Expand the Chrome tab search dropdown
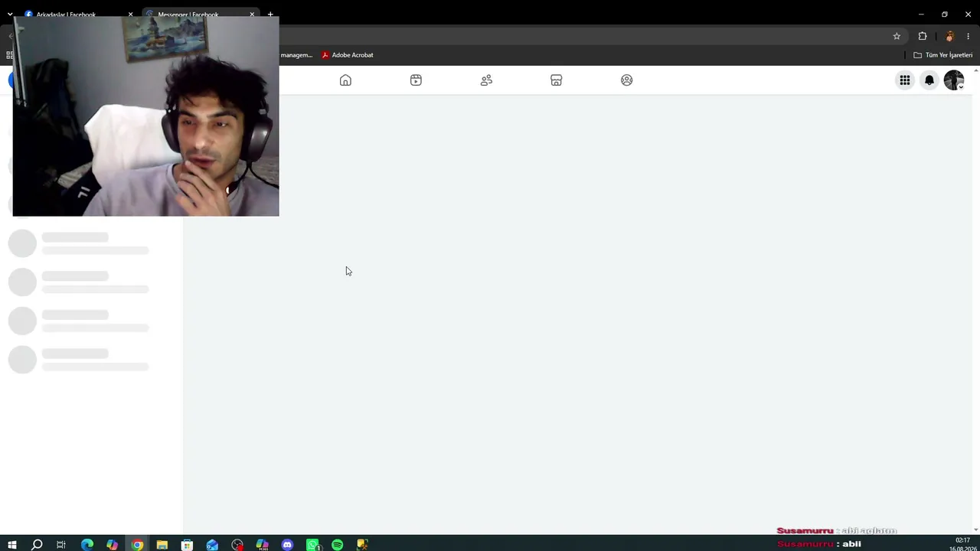 (x=10, y=15)
